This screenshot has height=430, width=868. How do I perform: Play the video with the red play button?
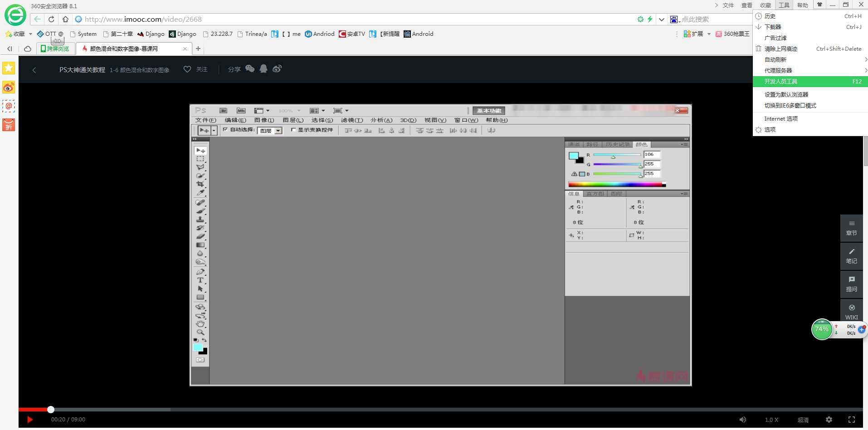pyautogui.click(x=30, y=420)
